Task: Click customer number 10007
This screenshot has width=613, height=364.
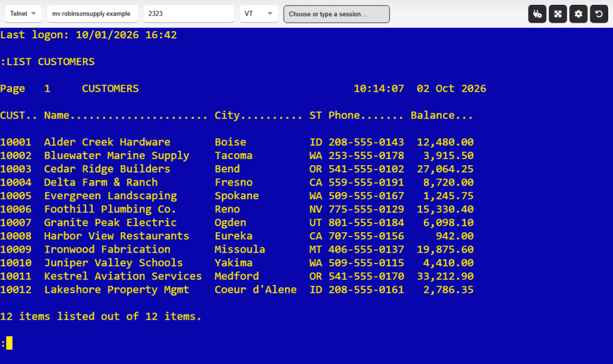Action: click(16, 223)
